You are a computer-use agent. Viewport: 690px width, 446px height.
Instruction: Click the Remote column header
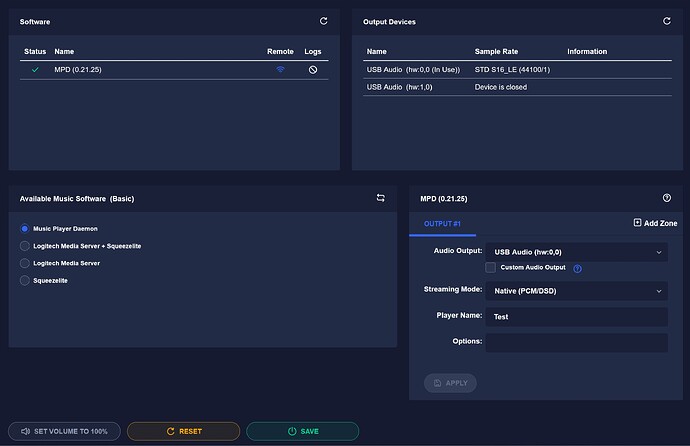tap(280, 51)
